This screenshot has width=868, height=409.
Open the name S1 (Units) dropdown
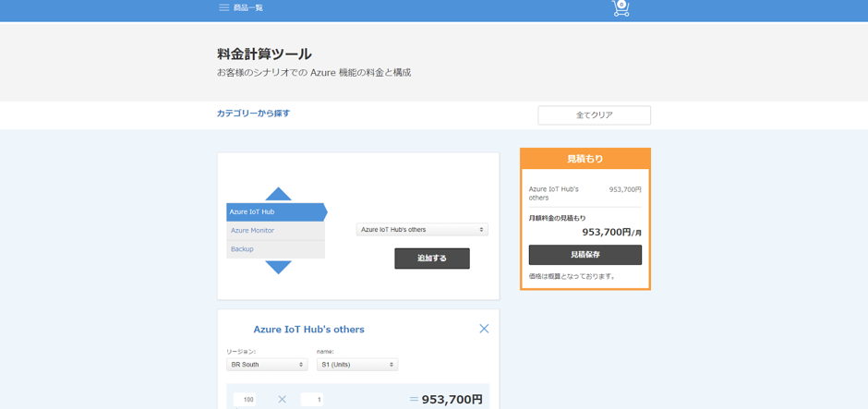coord(357,365)
